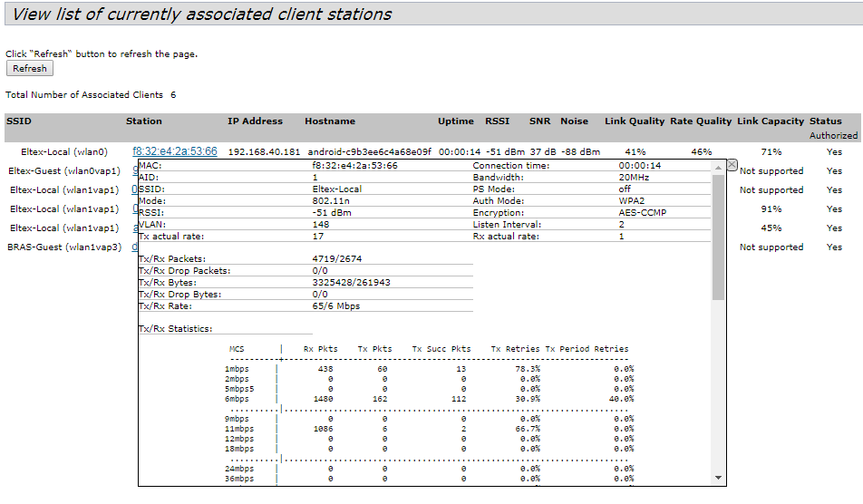Select the BRAS-Guest (wlan1vap3) SSID row

[64, 247]
